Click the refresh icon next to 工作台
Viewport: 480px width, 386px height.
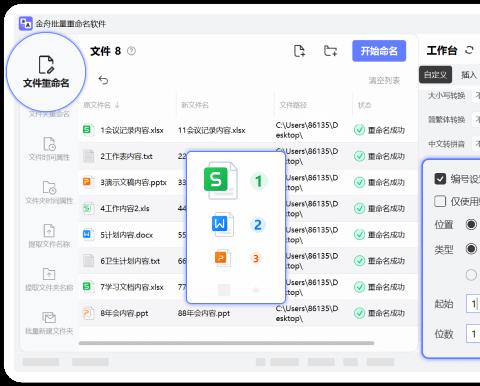click(469, 51)
